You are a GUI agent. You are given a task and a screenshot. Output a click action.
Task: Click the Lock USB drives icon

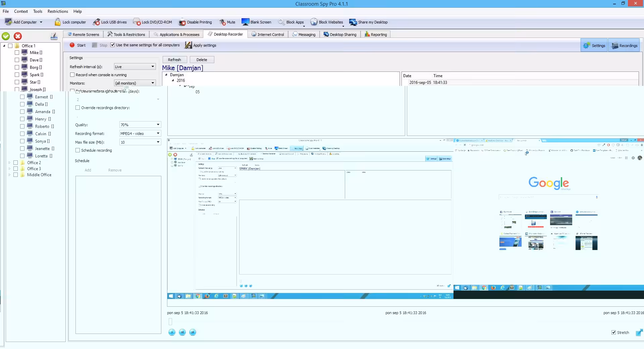(x=96, y=22)
